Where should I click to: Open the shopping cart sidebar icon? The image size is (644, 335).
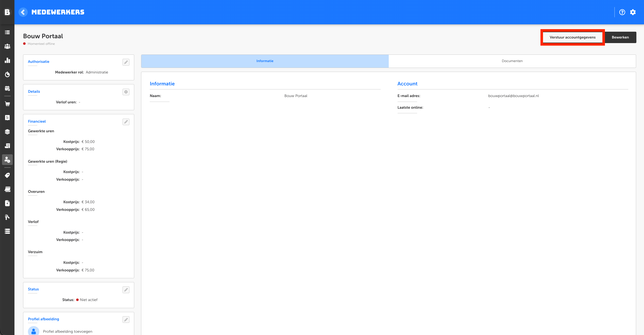[7, 104]
